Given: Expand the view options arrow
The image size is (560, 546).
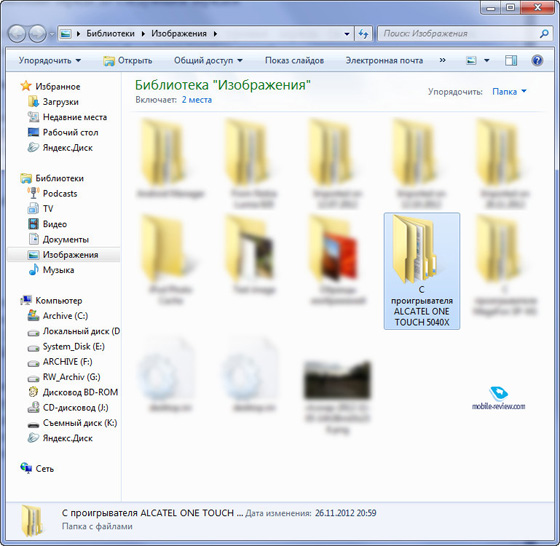Looking at the screenshot, I should point(486,61).
